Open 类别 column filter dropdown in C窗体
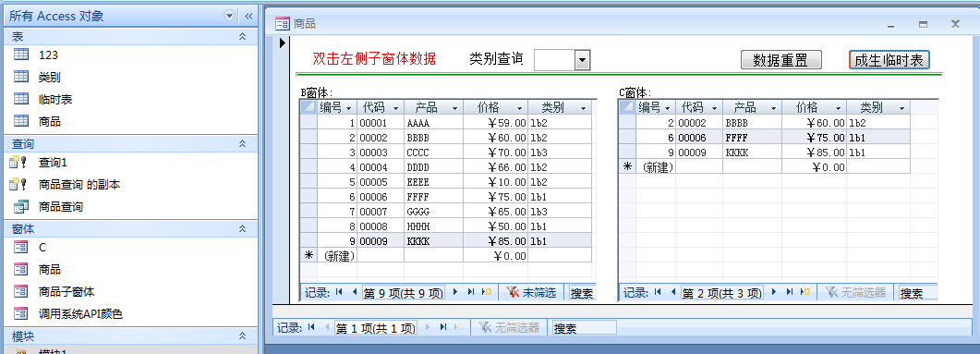The image size is (980, 354). (901, 107)
